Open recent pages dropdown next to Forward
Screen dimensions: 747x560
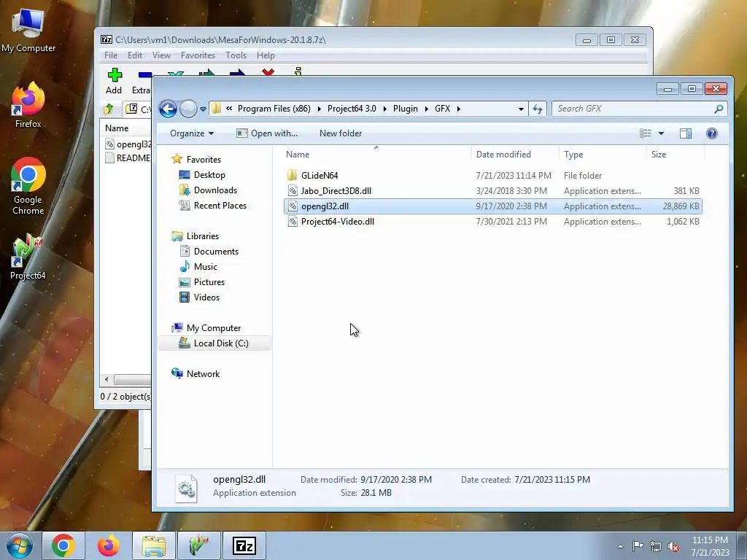(203, 109)
